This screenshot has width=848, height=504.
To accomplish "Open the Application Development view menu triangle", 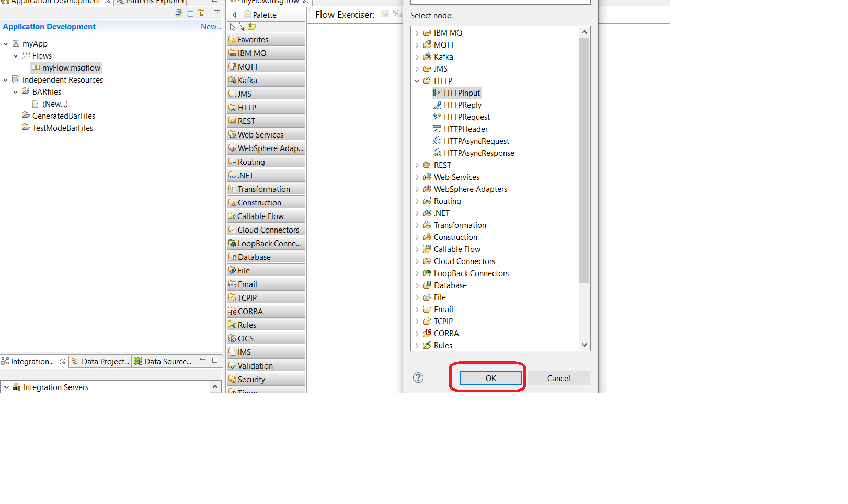I will click(x=216, y=12).
